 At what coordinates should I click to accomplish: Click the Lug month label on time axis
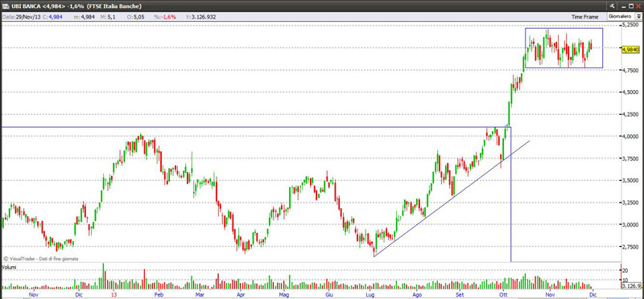point(371,294)
